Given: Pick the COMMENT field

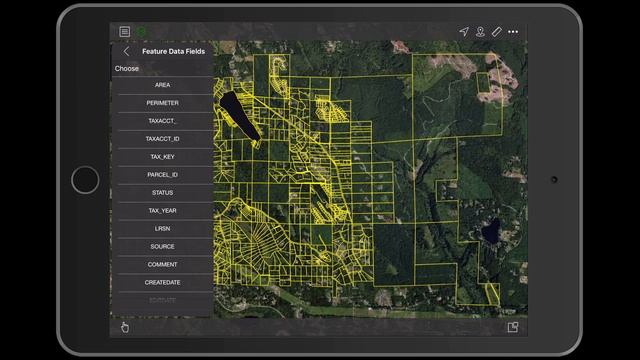Looking at the screenshot, I should click(x=162, y=264).
